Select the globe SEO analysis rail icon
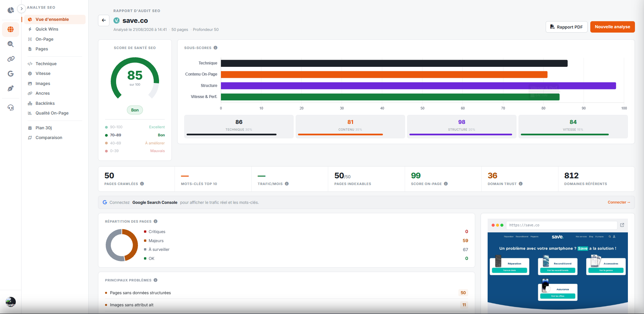Screen dimensions: 644x314 click(11, 30)
